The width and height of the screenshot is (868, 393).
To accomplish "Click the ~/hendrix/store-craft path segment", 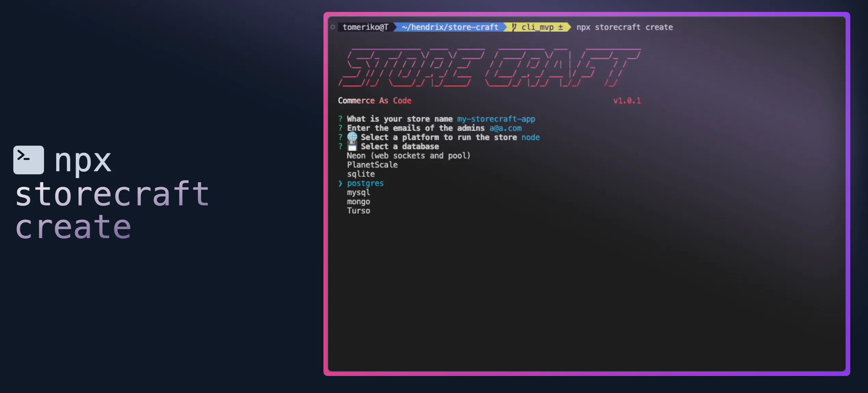I will click(450, 27).
